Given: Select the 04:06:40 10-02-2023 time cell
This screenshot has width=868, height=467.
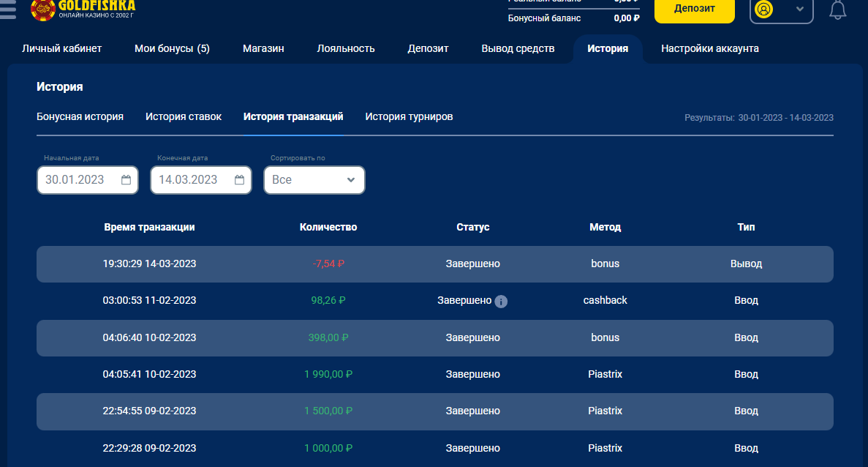Looking at the screenshot, I should coord(149,337).
